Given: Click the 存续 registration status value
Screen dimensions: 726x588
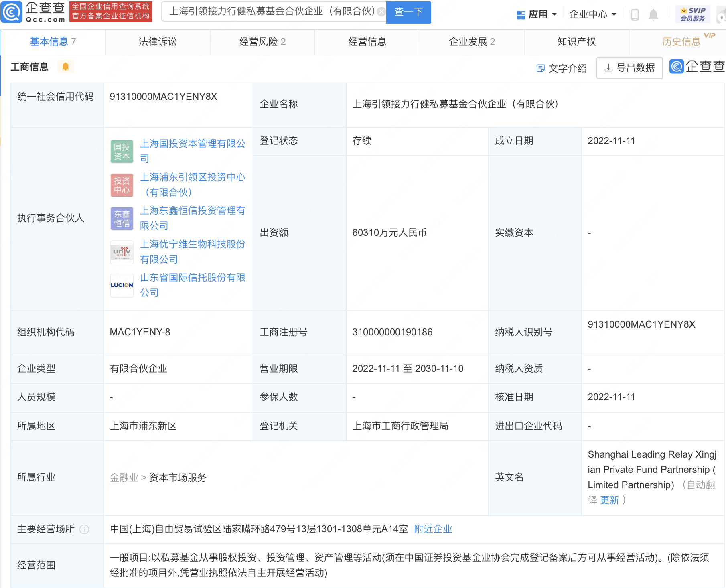Looking at the screenshot, I should (362, 141).
